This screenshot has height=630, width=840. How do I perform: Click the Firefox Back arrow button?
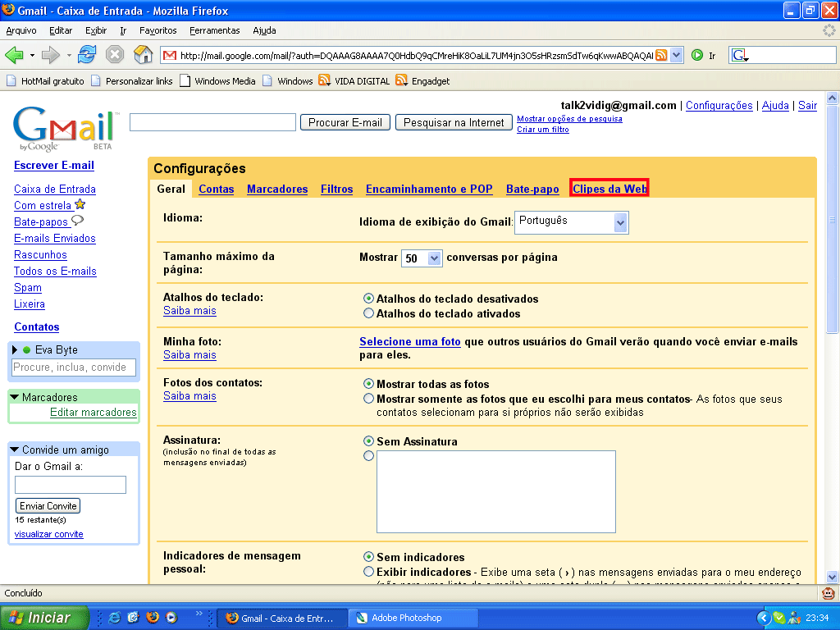click(14, 55)
